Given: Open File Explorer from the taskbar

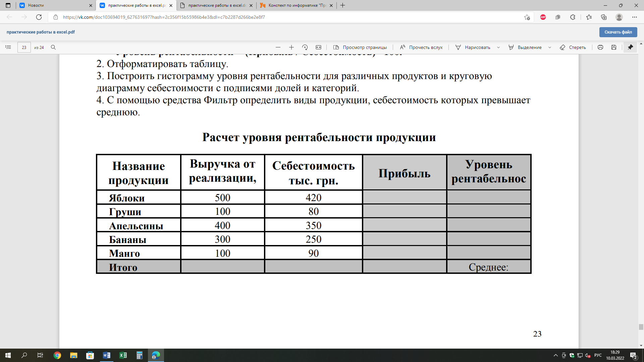Looking at the screenshot, I should (x=73, y=355).
